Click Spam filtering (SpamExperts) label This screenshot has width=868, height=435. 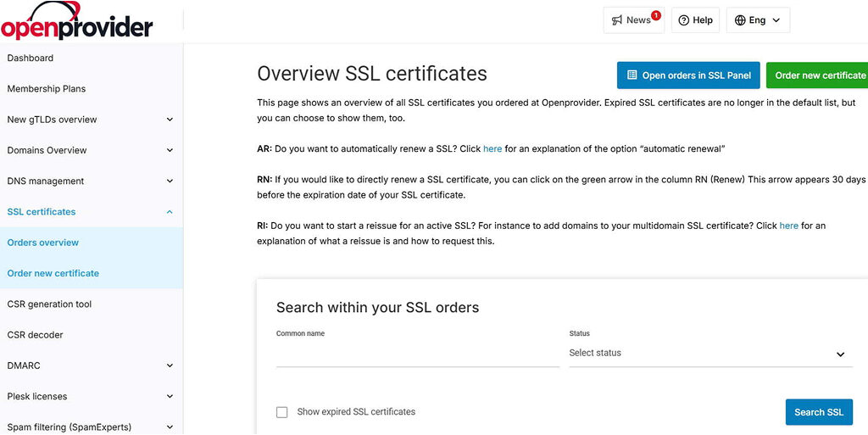pos(70,427)
